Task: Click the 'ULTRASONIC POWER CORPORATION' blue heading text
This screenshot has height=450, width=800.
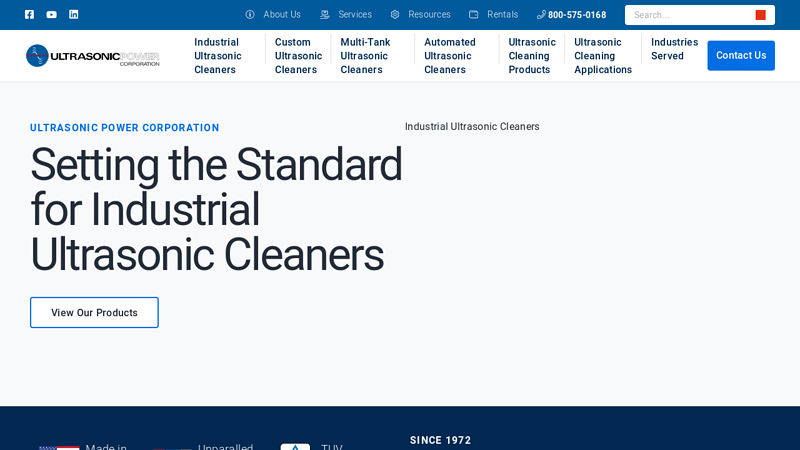Action: click(124, 128)
